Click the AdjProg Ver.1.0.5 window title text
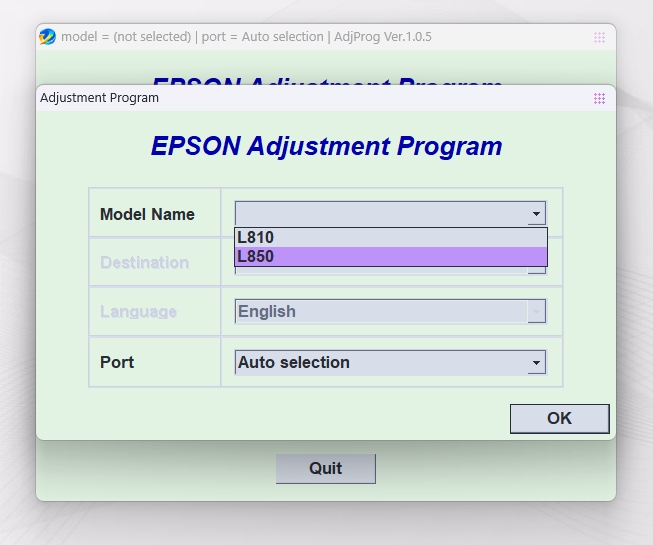This screenshot has height=545, width=653. pos(246,37)
